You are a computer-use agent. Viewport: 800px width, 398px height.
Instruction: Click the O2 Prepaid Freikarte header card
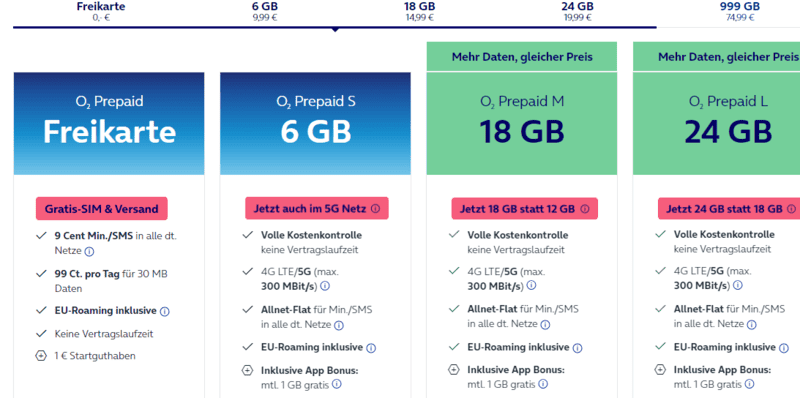pyautogui.click(x=109, y=123)
